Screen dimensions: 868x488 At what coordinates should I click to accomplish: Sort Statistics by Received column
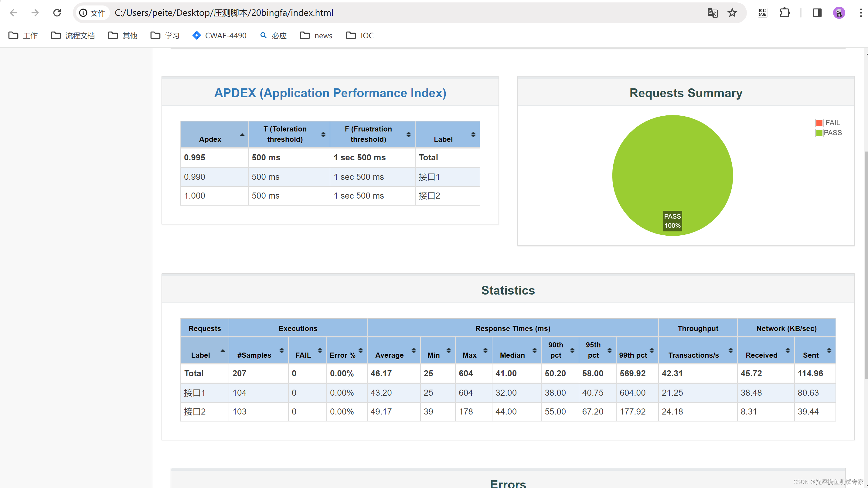pos(766,350)
